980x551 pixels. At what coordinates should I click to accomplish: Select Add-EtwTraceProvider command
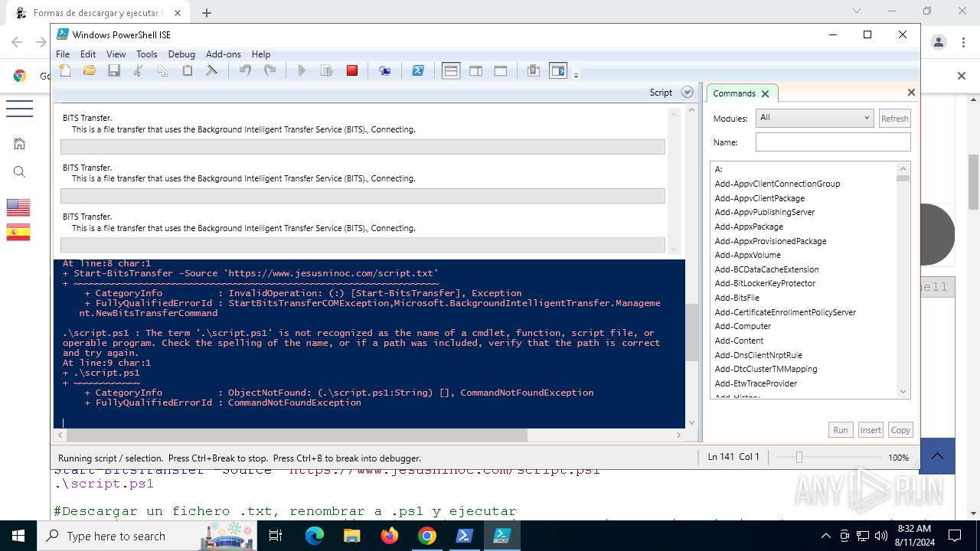[756, 383]
